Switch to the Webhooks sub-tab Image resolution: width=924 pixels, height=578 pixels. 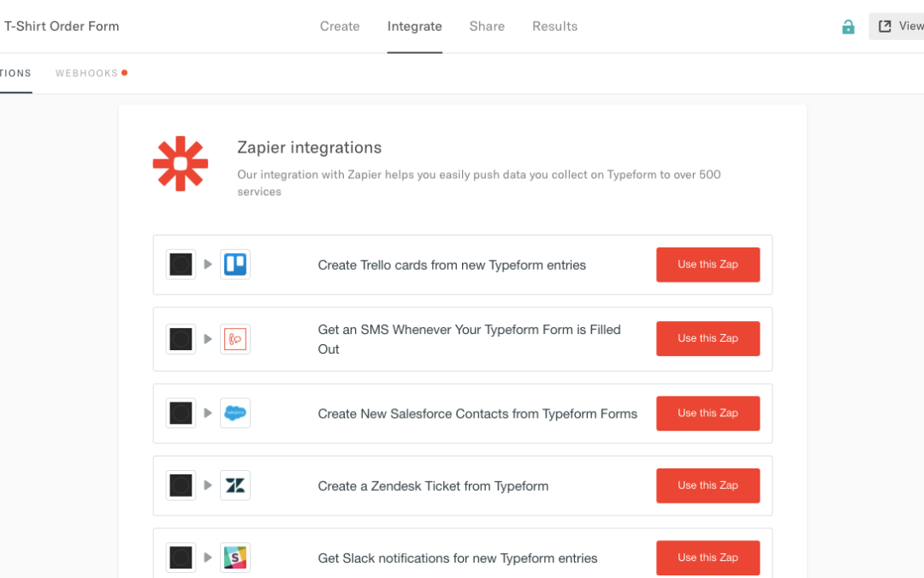86,73
